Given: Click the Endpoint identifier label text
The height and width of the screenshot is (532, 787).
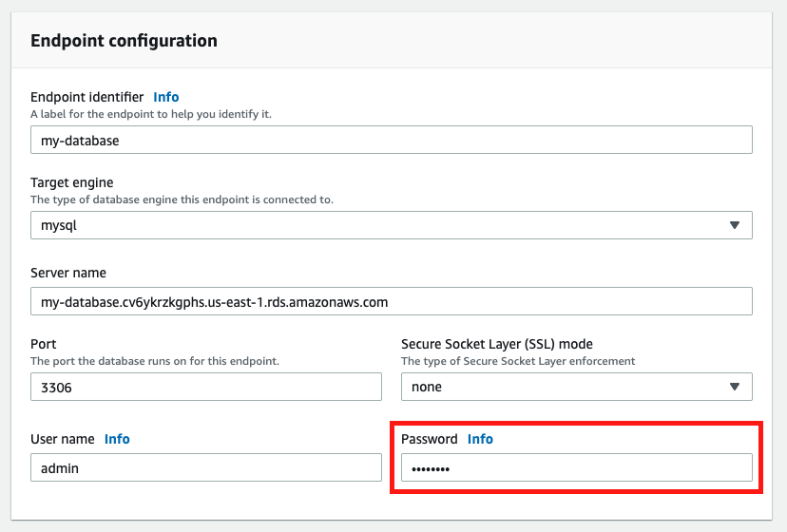Looking at the screenshot, I should tap(87, 97).
